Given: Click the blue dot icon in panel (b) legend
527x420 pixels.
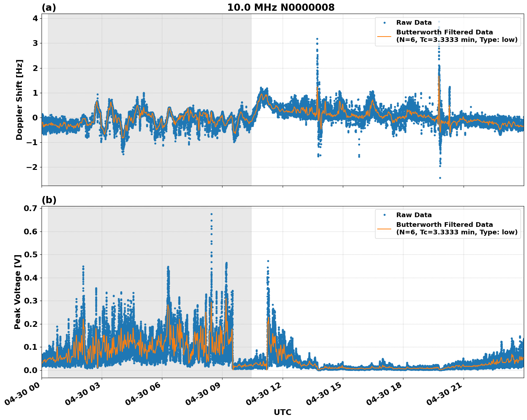Looking at the screenshot, I should point(385,214).
